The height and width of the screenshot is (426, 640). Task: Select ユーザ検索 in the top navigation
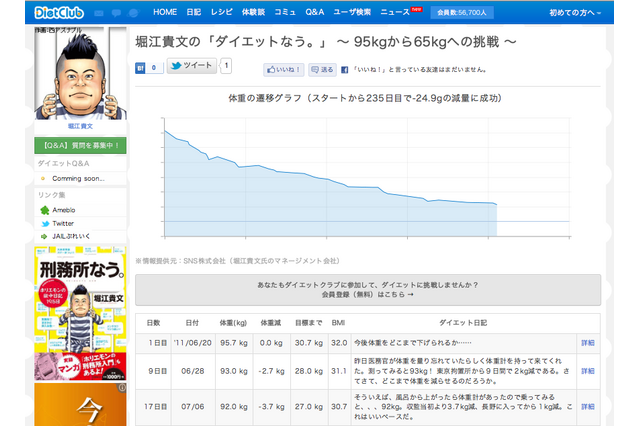point(353,12)
